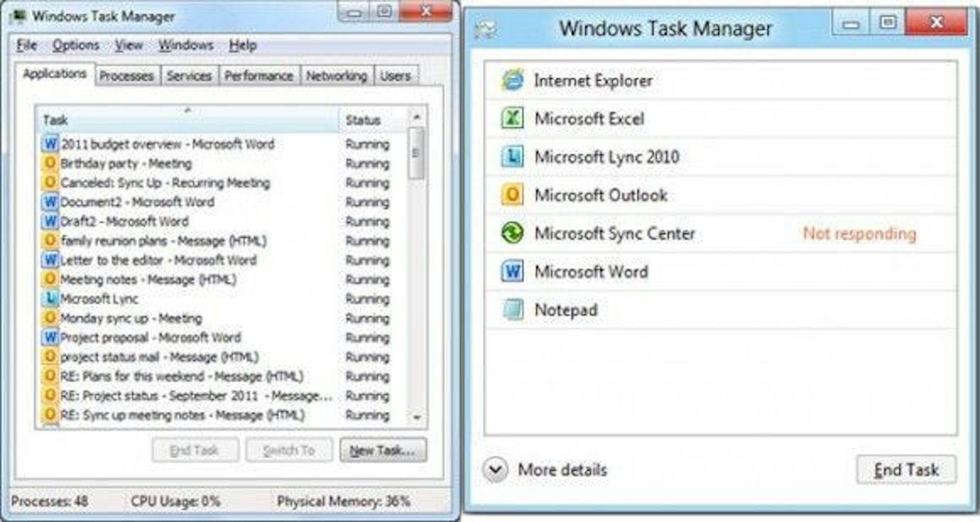Switch to the Performance tab
The width and height of the screenshot is (980, 522).
point(259,76)
